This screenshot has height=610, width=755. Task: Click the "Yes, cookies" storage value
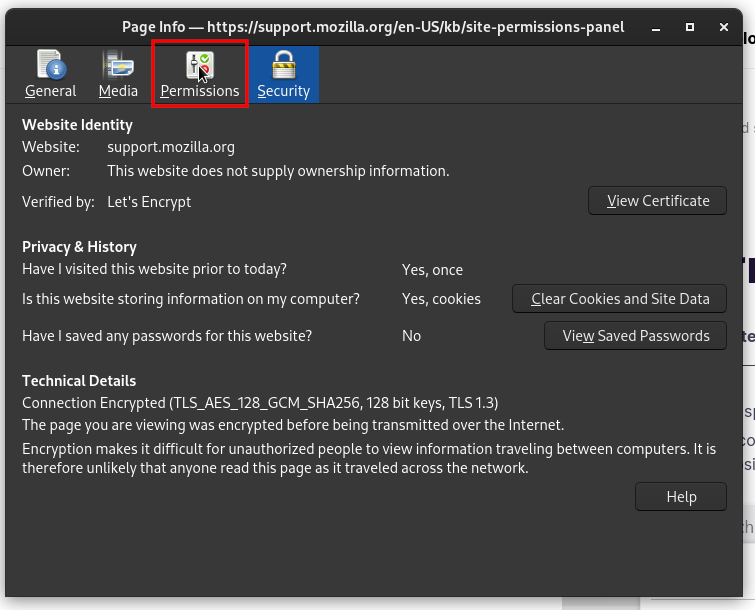click(x=442, y=299)
